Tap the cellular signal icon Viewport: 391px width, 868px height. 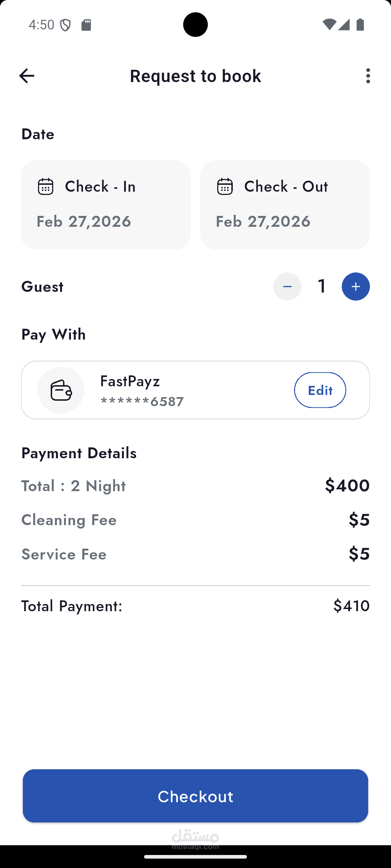(344, 25)
